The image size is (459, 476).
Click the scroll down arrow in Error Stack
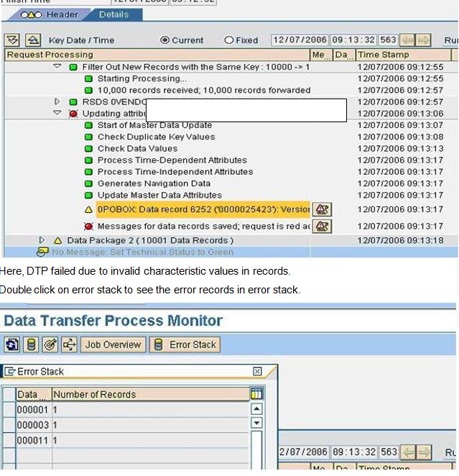tap(256, 423)
